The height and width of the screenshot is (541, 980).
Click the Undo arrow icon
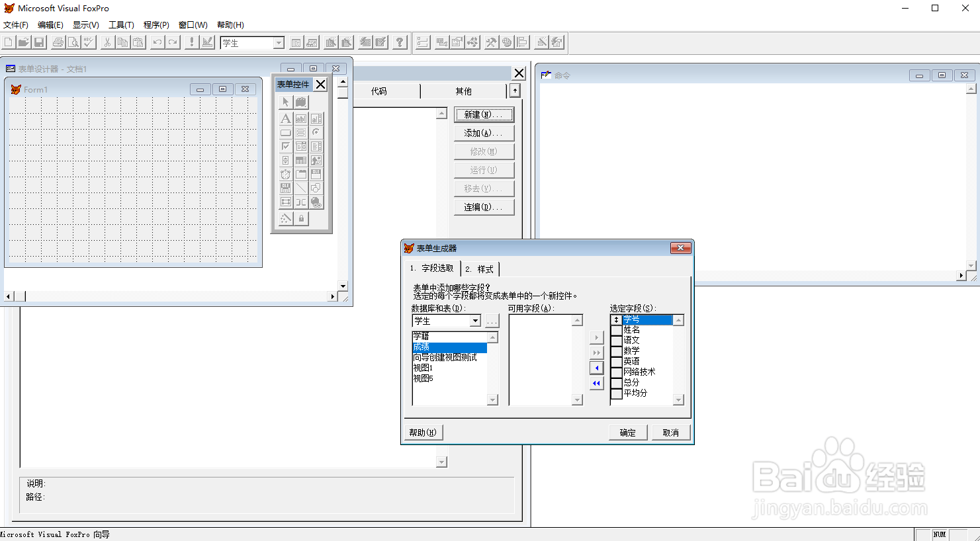pyautogui.click(x=157, y=42)
